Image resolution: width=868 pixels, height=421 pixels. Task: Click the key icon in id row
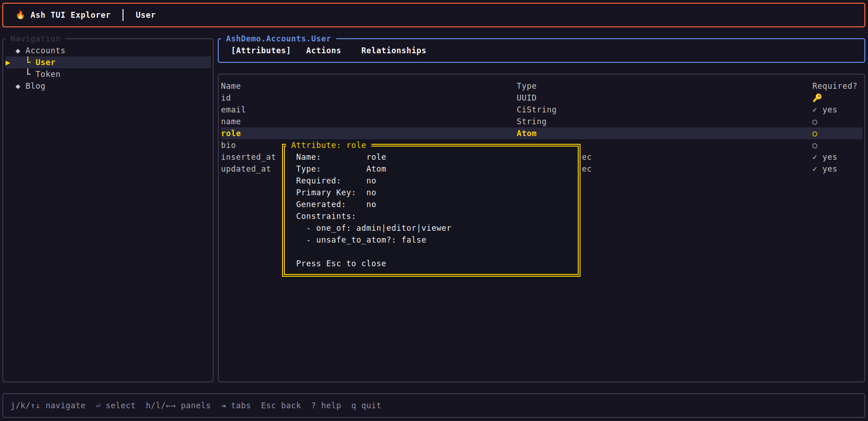(x=817, y=98)
